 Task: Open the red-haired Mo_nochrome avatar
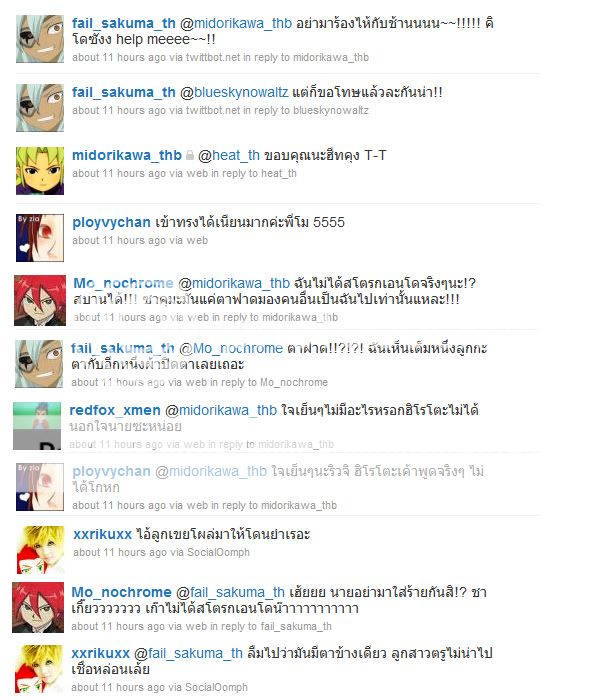coord(40,300)
